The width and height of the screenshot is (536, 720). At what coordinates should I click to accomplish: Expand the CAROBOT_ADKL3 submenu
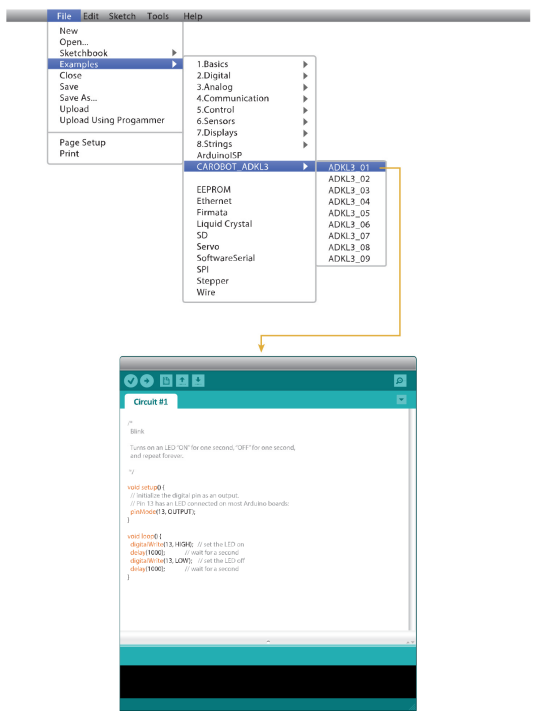click(x=249, y=167)
